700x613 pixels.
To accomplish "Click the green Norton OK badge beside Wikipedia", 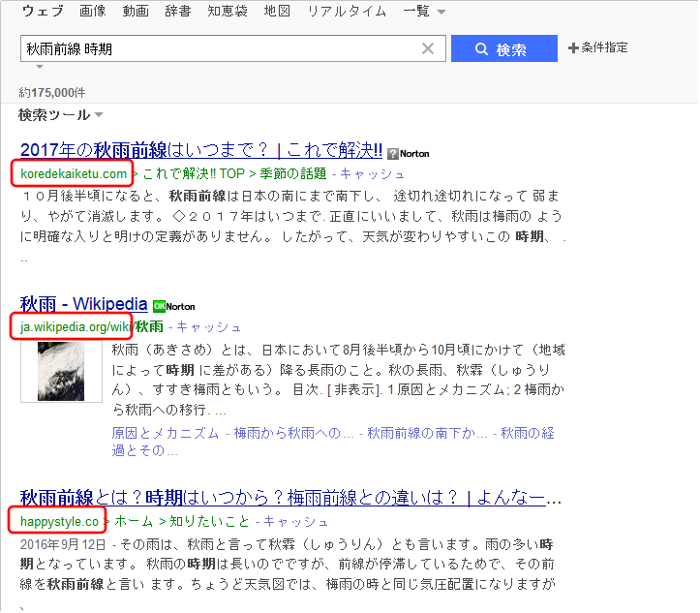I will click(x=174, y=306).
